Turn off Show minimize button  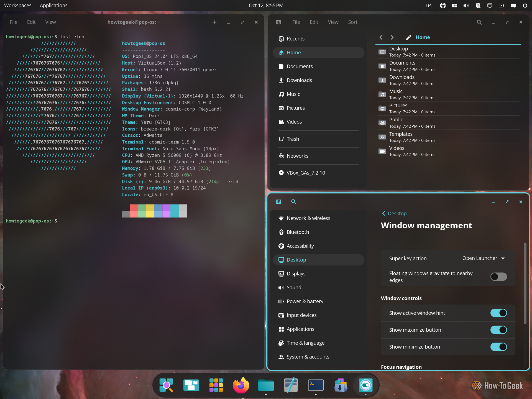tap(498, 347)
